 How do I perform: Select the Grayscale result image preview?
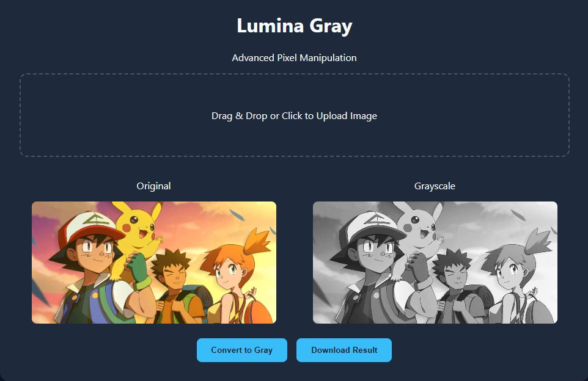435,263
